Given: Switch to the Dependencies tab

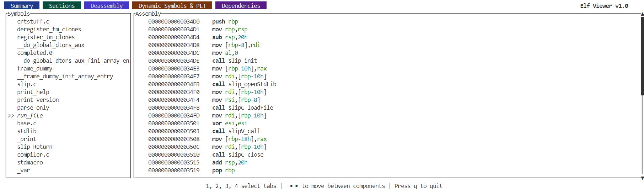Looking at the screenshot, I should pos(241,6).
